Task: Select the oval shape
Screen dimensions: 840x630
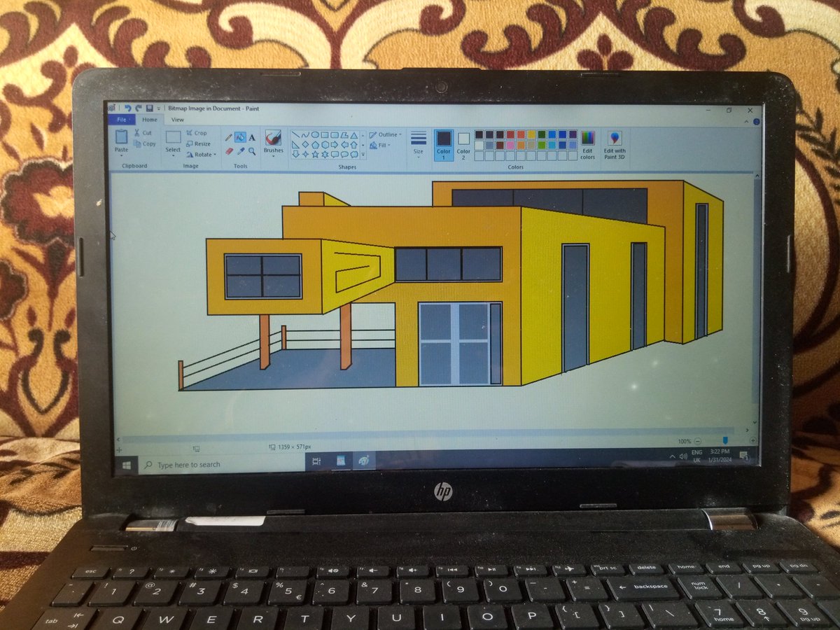Action: point(316,134)
